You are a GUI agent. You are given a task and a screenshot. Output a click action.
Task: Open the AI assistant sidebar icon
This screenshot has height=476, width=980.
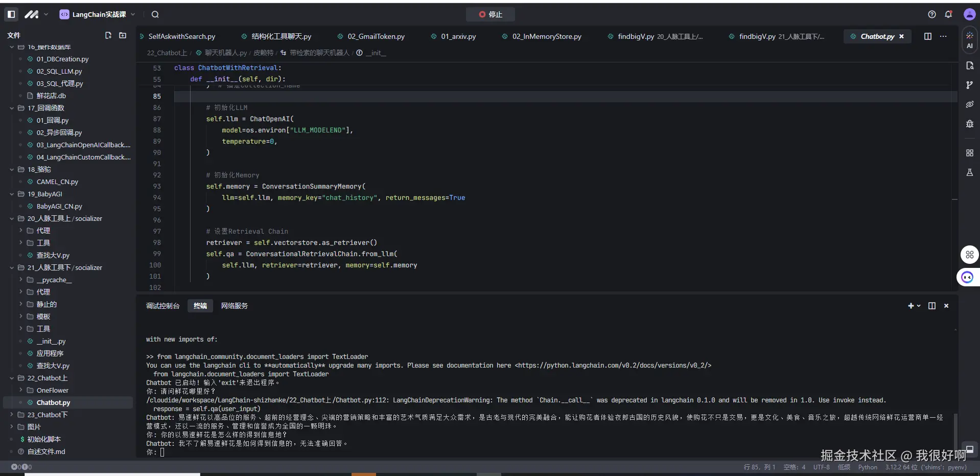[969, 40]
